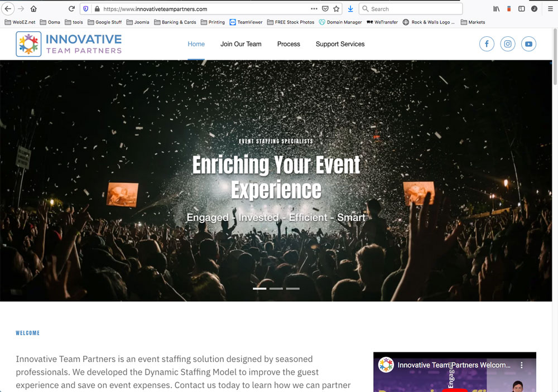Viewport: 558px width, 392px height.
Task: Open the Firefox hamburger menu
Action: (549, 9)
